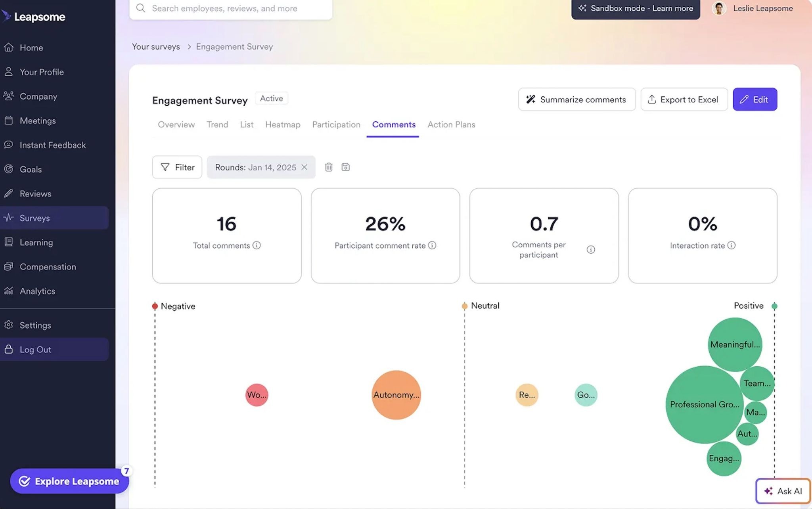Open the Ask AI assistant
The image size is (812, 509).
tap(783, 491)
